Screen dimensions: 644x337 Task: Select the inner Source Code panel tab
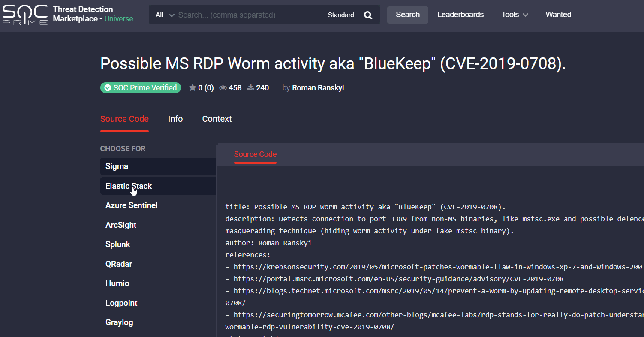(255, 154)
